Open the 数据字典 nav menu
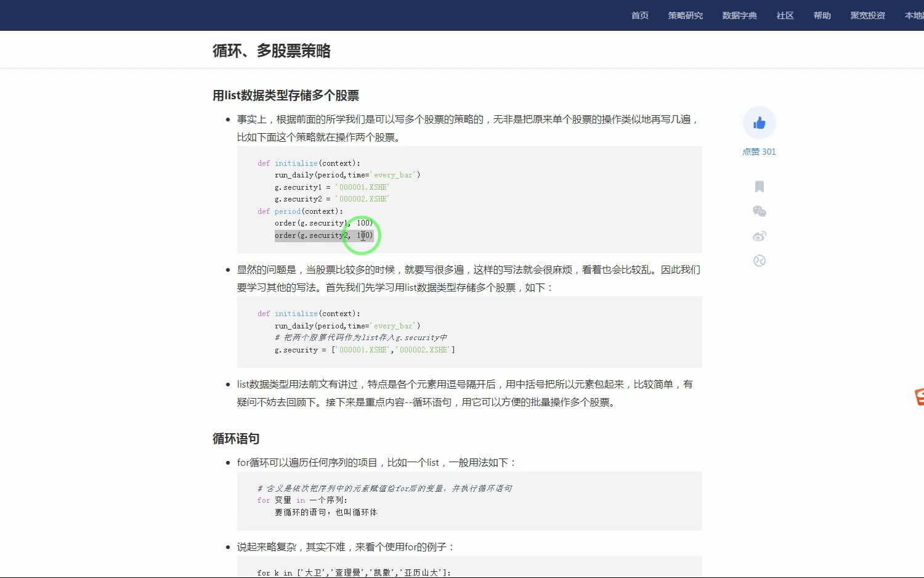 pos(740,15)
